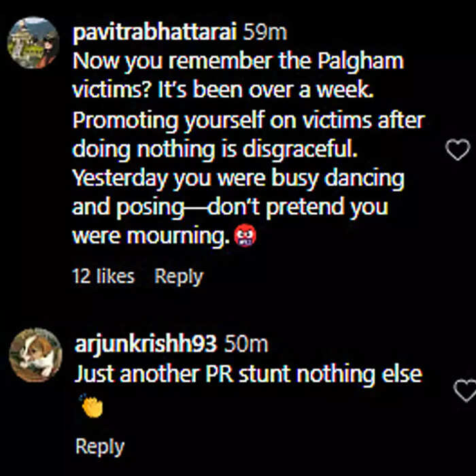Screen dimensions: 476x476
Task: Click the clapping hands emoji
Action: [91, 406]
